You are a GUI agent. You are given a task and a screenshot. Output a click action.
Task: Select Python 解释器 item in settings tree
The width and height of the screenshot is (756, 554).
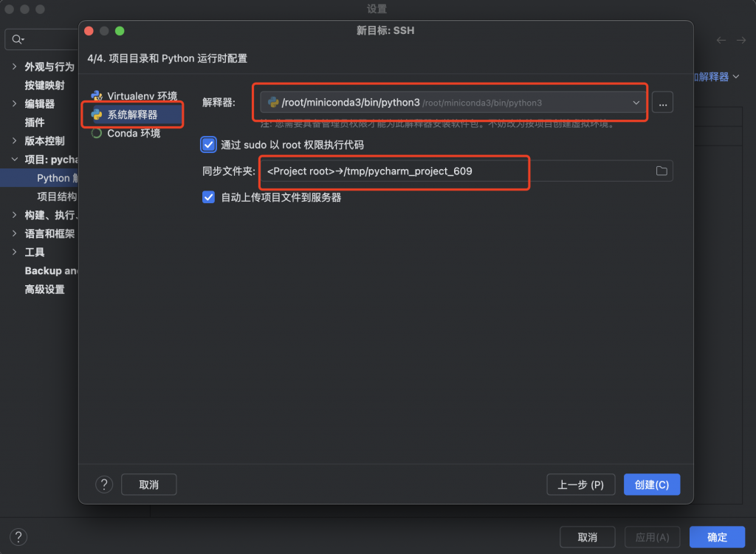tap(57, 178)
